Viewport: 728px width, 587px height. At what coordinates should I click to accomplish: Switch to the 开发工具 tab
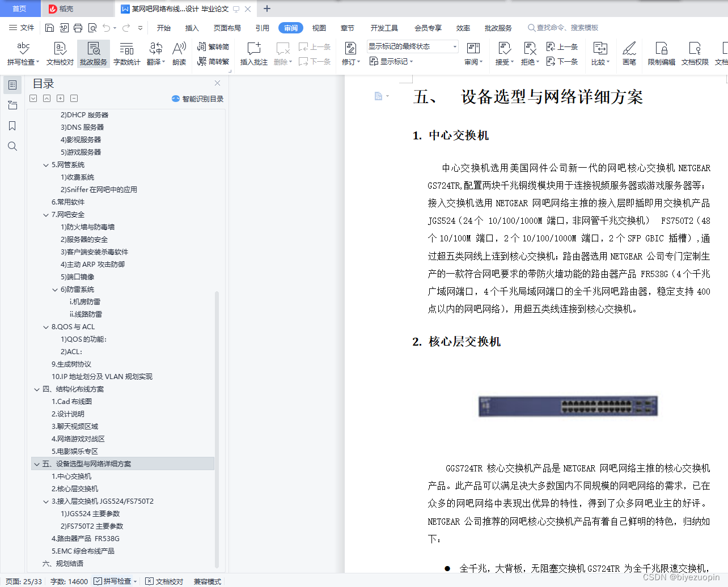click(x=384, y=28)
